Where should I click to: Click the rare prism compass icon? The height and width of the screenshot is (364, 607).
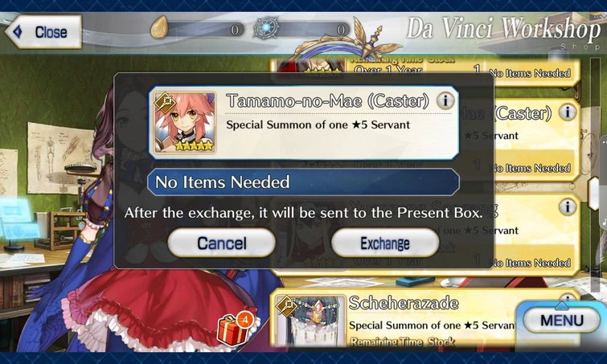(266, 28)
